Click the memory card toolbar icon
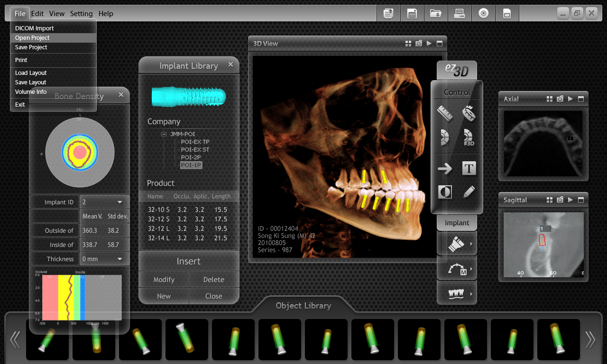 (x=507, y=13)
